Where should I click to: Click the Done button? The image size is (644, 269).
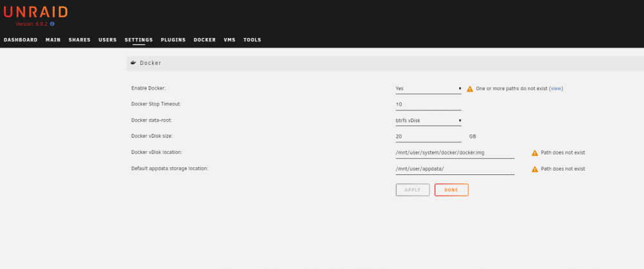[451, 190]
